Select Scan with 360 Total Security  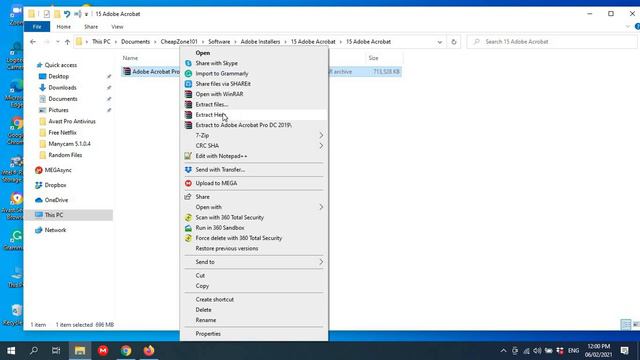coord(254,218)
